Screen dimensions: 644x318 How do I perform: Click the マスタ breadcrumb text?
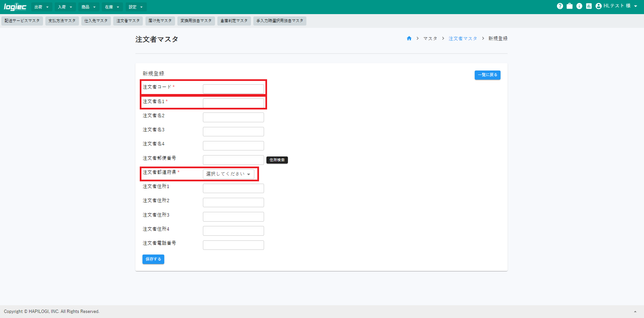click(430, 39)
